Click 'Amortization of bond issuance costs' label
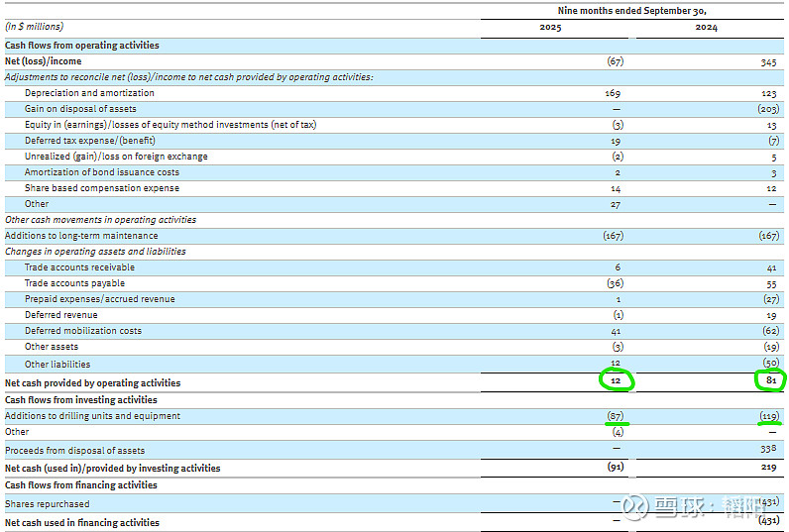This screenshot has height=532, width=789. coord(102,172)
